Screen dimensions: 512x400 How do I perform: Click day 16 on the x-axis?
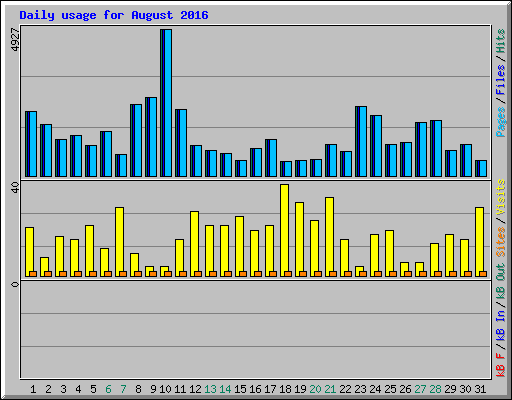[x=255, y=389]
